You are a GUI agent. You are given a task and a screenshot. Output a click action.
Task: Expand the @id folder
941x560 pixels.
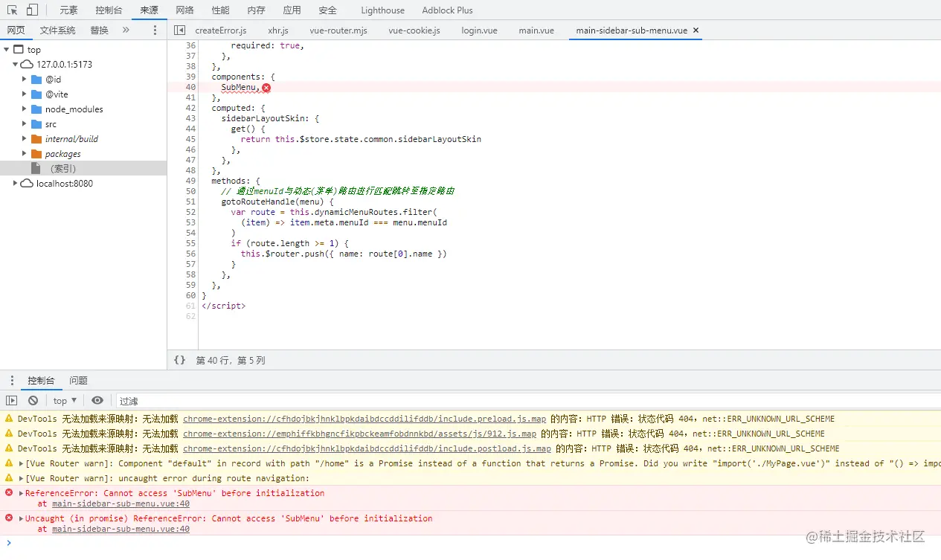[25, 79]
